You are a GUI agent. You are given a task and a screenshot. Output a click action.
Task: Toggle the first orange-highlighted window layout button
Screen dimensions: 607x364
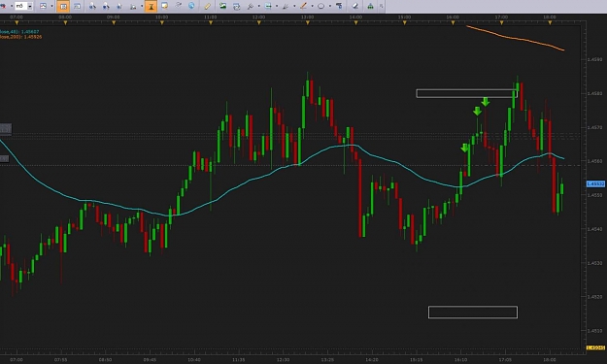pos(63,6)
